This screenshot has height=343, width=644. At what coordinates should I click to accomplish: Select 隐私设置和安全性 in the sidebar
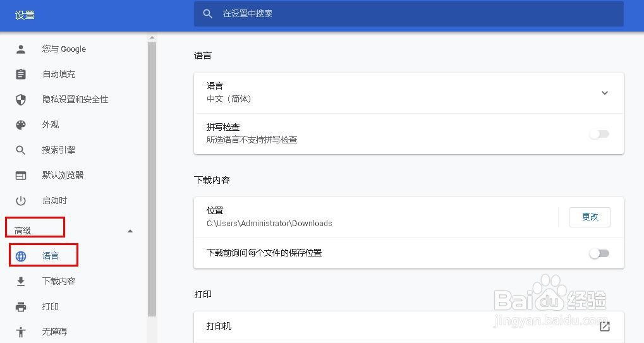point(75,99)
